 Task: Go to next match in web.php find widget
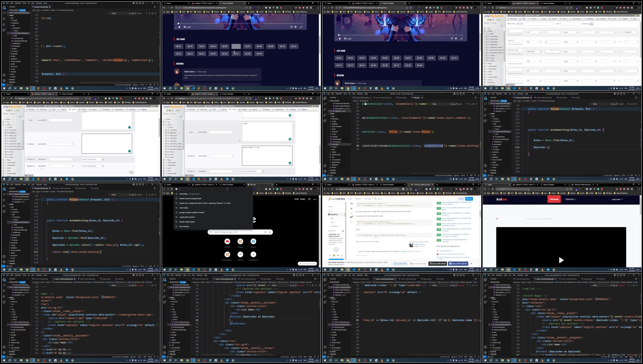[x=470, y=104]
